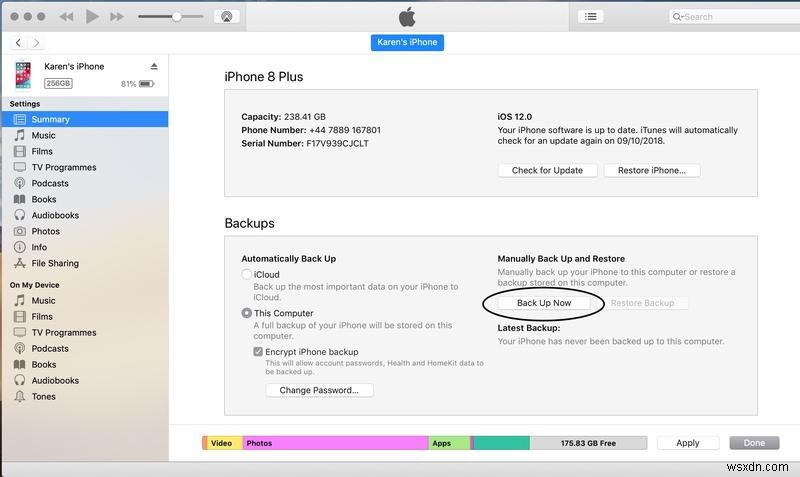This screenshot has height=477, width=800.
Task: Click the Tones bell icon
Action: [x=19, y=396]
